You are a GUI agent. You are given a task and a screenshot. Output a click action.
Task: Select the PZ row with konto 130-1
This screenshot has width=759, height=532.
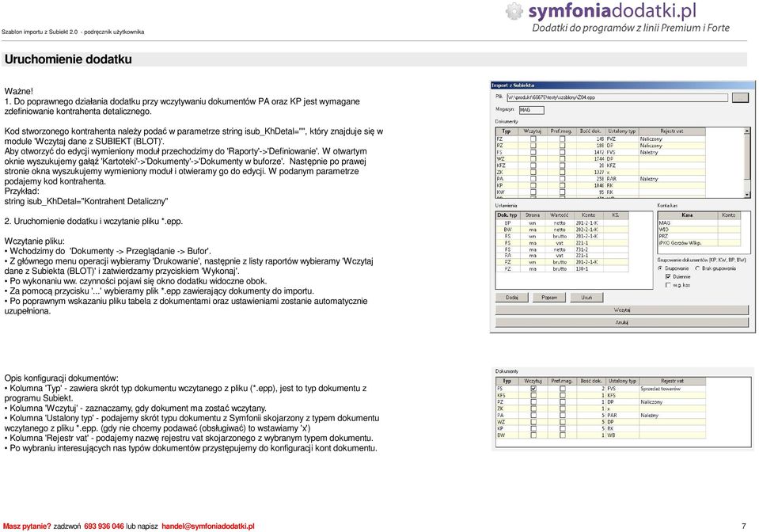[x=563, y=268]
